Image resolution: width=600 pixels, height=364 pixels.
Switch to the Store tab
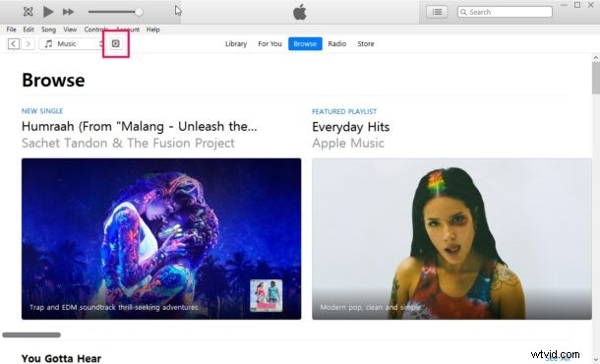pyautogui.click(x=366, y=43)
